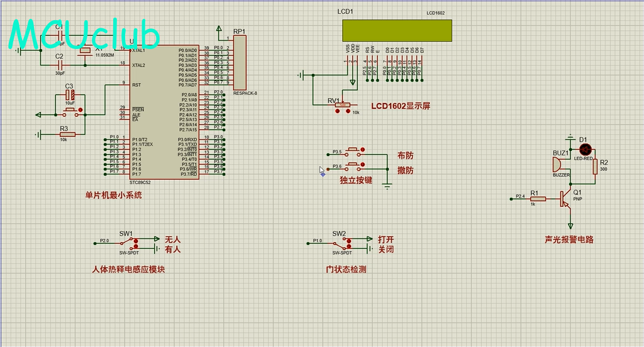Click the Q1 PNP transistor

pos(567,199)
